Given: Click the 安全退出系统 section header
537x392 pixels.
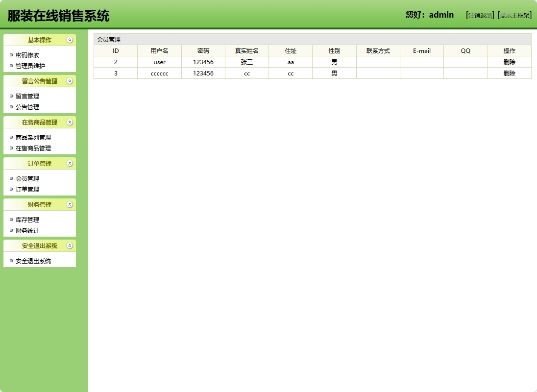Looking at the screenshot, I should (40, 246).
